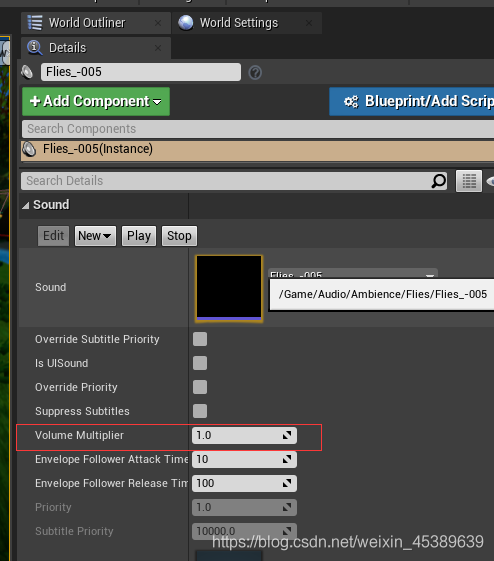Toggle the Is UISound checkbox
This screenshot has height=561, width=494.
point(200,363)
